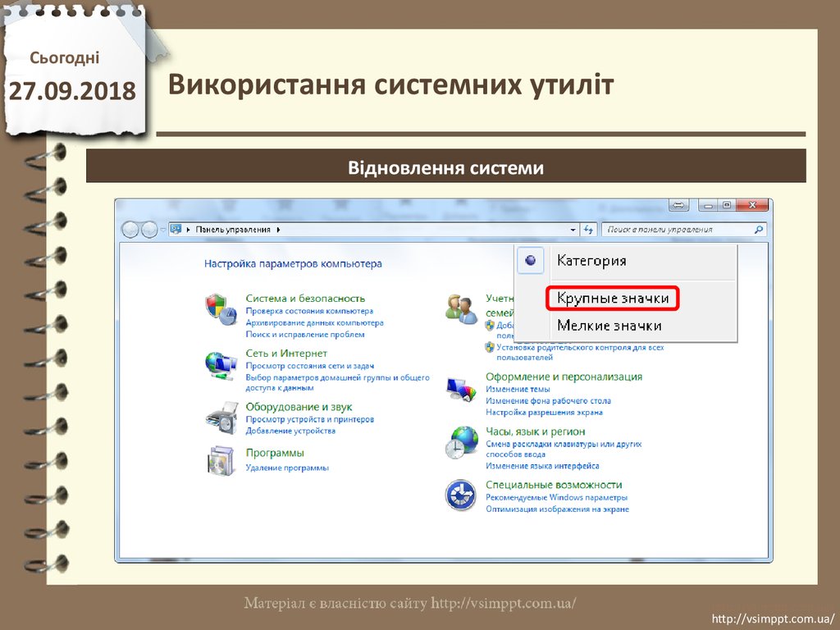840x630 pixels.
Task: Click the Изменение темы link
Action: pyautogui.click(x=518, y=389)
